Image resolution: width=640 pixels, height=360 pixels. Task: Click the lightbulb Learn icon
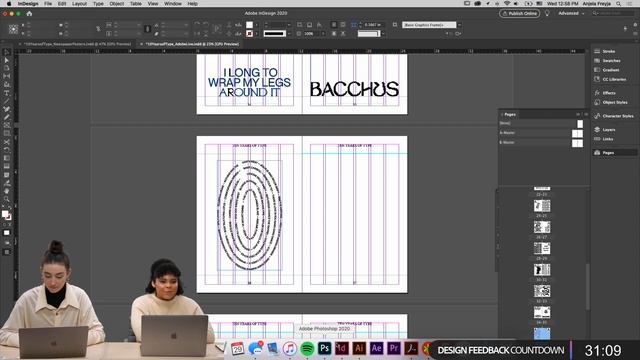click(547, 13)
